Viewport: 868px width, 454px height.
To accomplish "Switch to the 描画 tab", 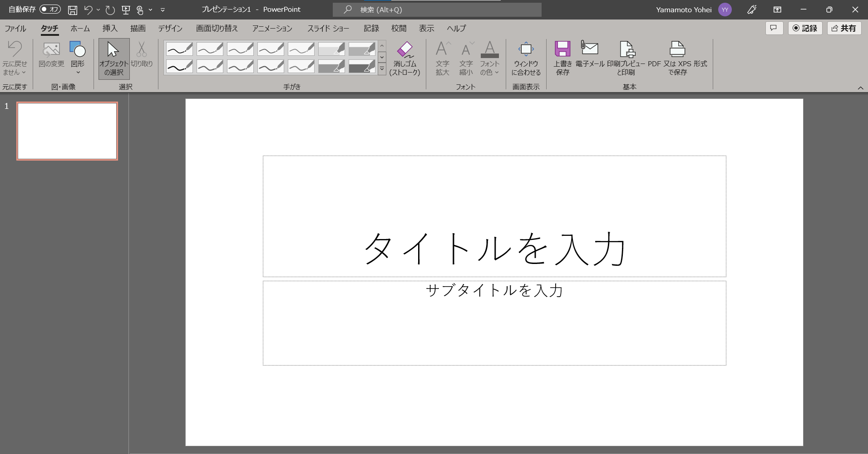I will pos(138,28).
